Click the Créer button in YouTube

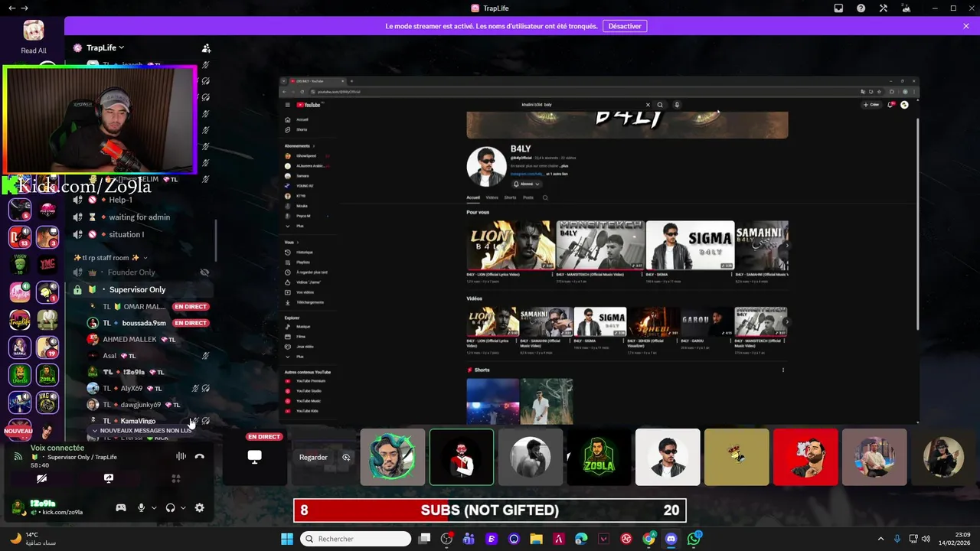[871, 105]
